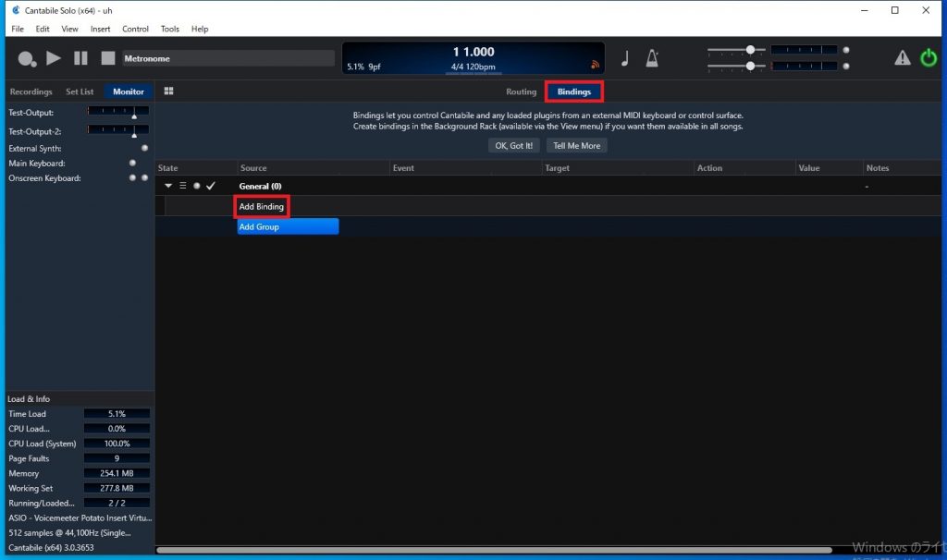Select the Bindings tab
Screen dimensions: 947x560
tap(573, 91)
